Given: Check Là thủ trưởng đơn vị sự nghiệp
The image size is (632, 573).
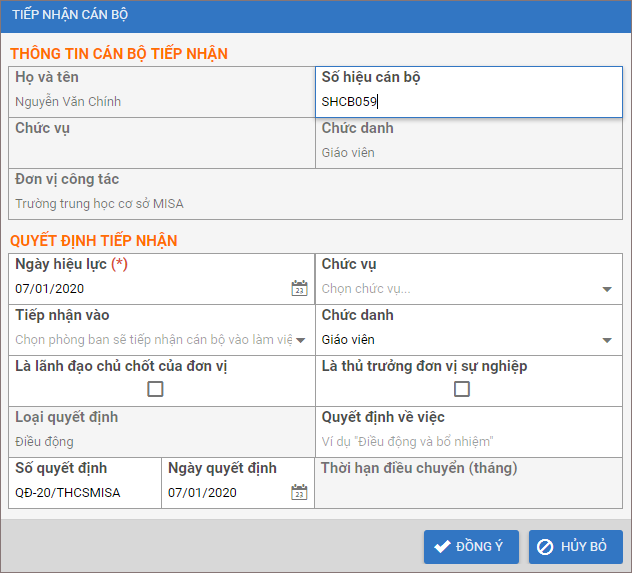Looking at the screenshot, I should (462, 390).
